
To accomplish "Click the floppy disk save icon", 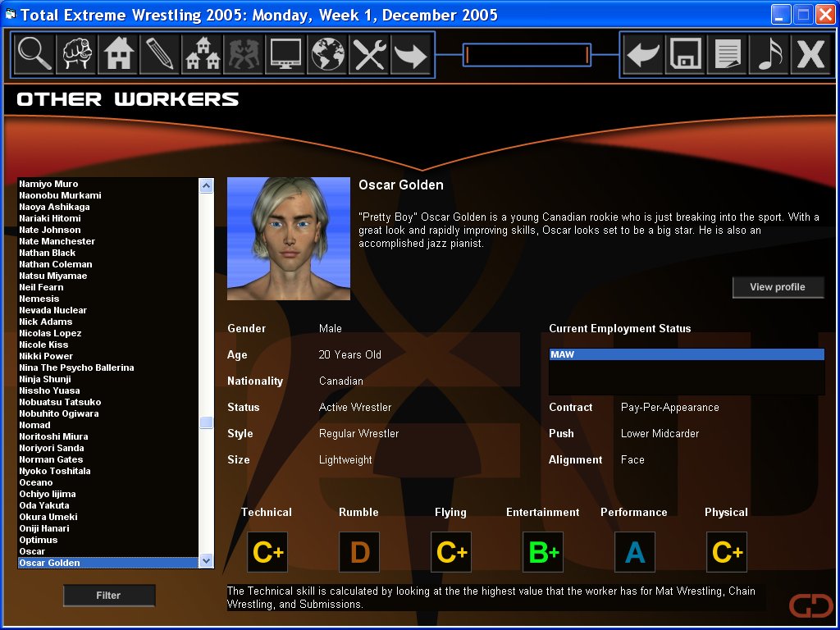I will (685, 54).
